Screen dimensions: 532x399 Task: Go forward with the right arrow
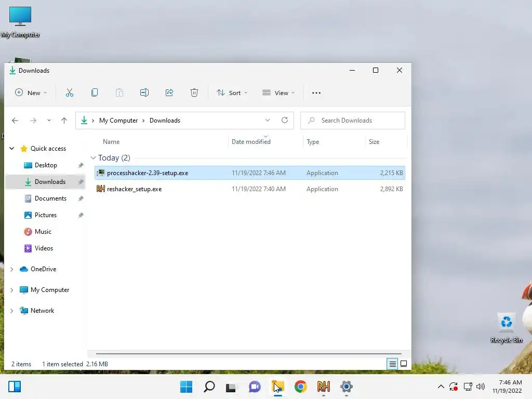coord(33,121)
